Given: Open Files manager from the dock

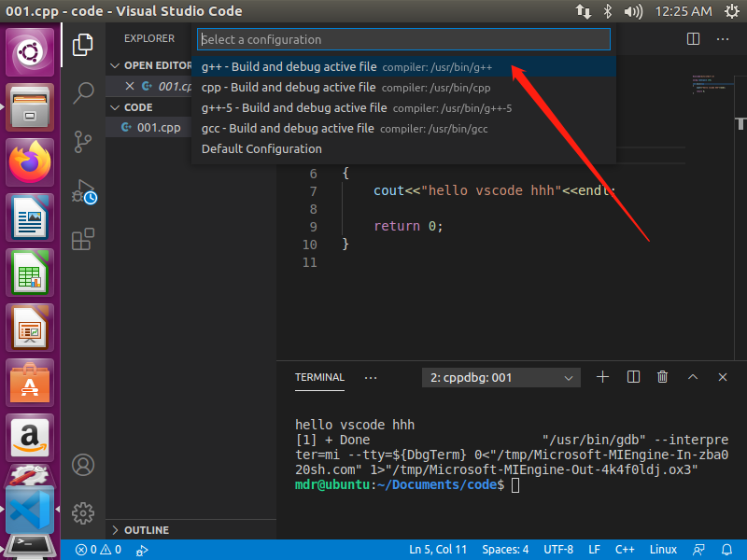Looking at the screenshot, I should pyautogui.click(x=30, y=107).
